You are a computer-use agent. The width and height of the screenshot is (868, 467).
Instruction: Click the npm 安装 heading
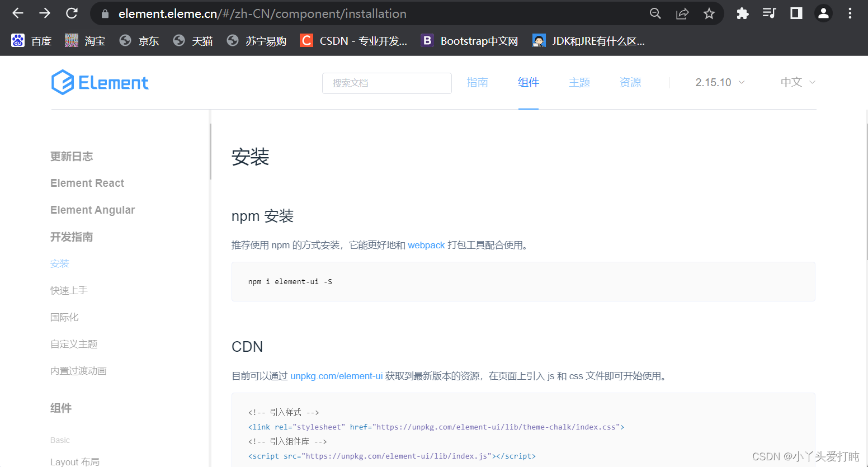tap(262, 216)
